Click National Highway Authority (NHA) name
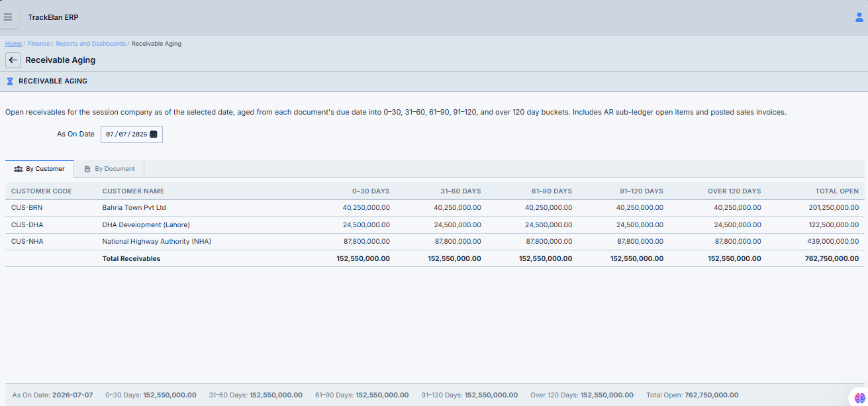The image size is (868, 406). (156, 242)
